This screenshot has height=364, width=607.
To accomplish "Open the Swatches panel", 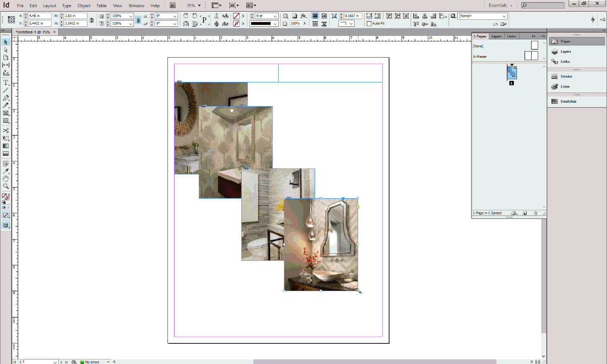I will click(x=568, y=101).
